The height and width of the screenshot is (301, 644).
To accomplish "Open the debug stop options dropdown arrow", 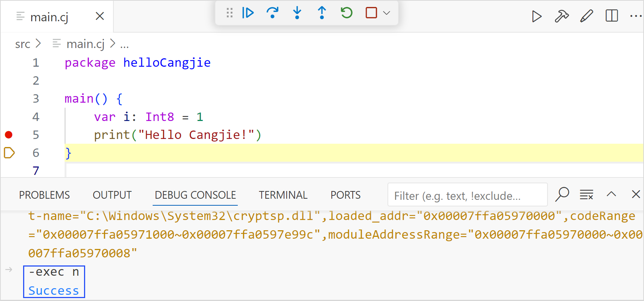I will click(x=386, y=13).
